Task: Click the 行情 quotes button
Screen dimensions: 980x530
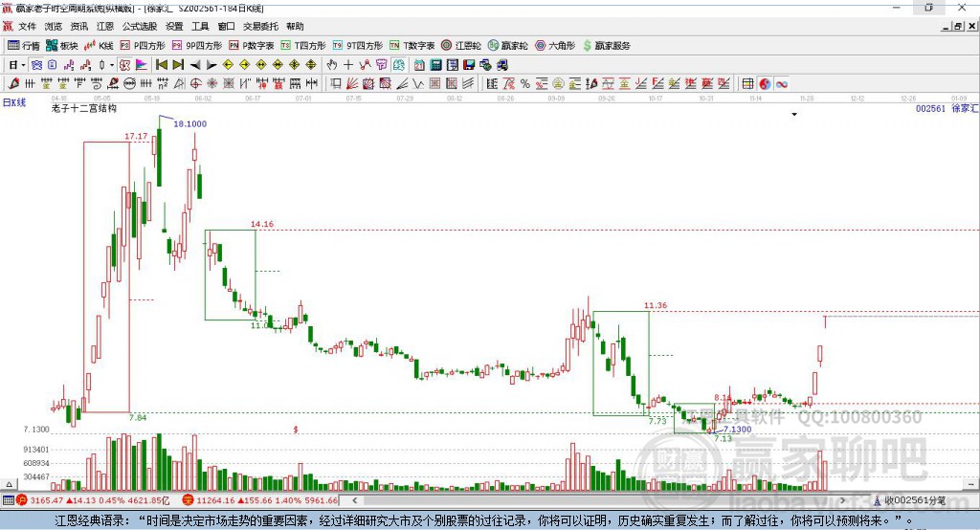Action: point(24,45)
